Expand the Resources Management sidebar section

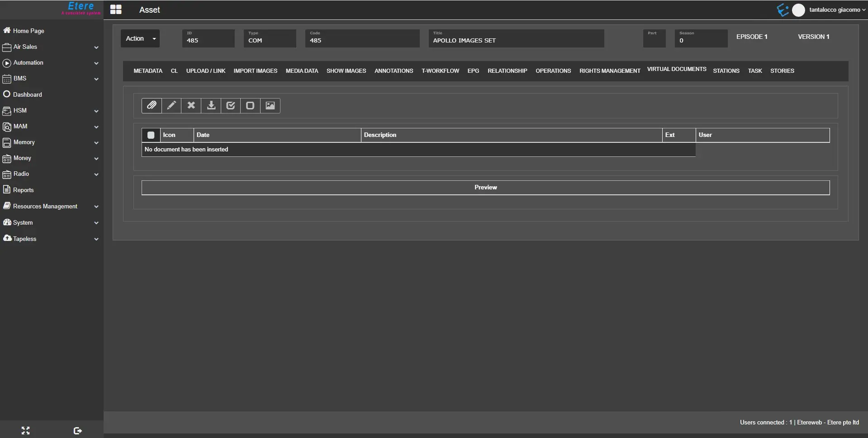pyautogui.click(x=51, y=207)
